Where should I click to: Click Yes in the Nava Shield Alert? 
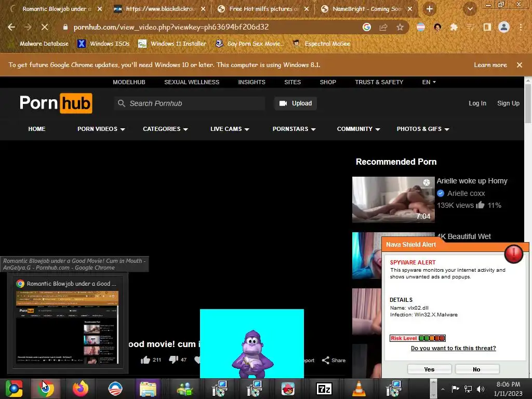tap(429, 369)
